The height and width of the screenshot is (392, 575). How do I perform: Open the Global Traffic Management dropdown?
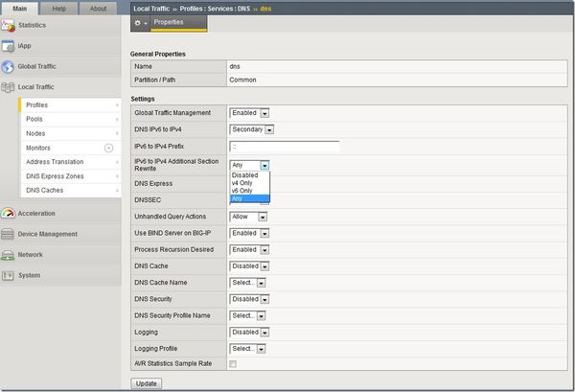(x=250, y=113)
